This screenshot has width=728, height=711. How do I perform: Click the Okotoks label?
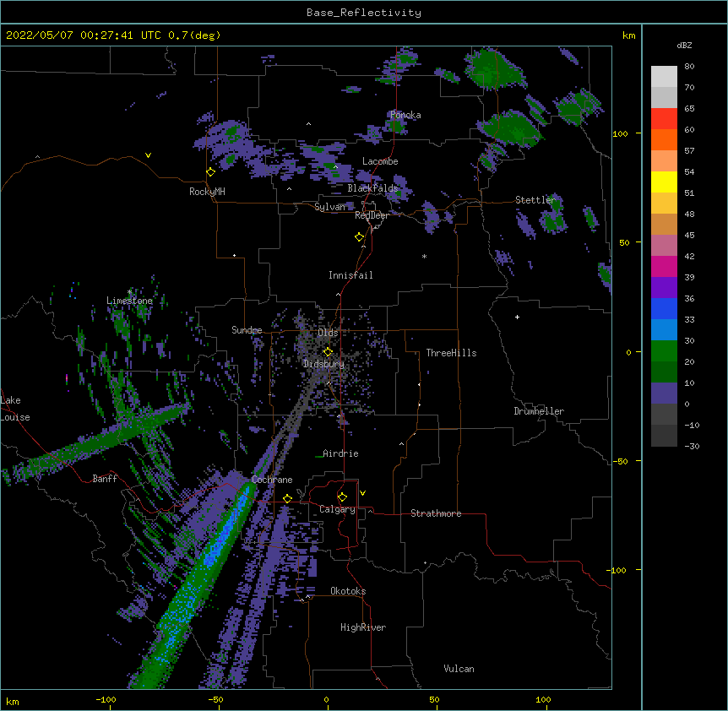click(348, 591)
